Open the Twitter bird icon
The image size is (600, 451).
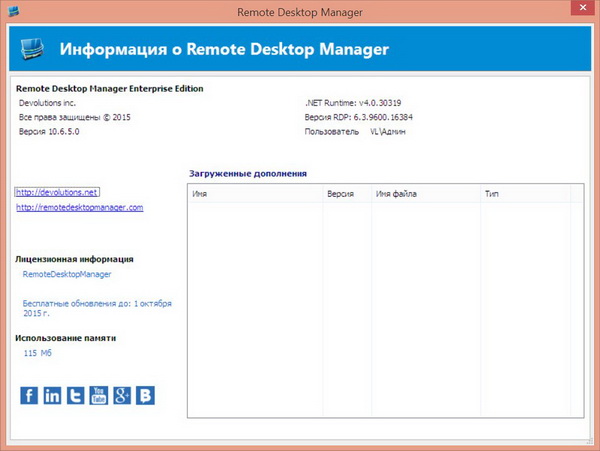click(x=75, y=395)
